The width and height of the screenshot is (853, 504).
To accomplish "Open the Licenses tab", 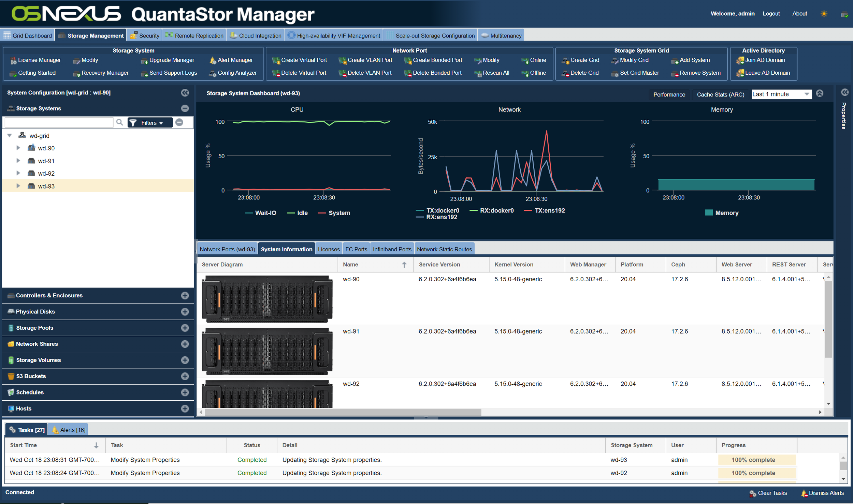I will [x=329, y=249].
